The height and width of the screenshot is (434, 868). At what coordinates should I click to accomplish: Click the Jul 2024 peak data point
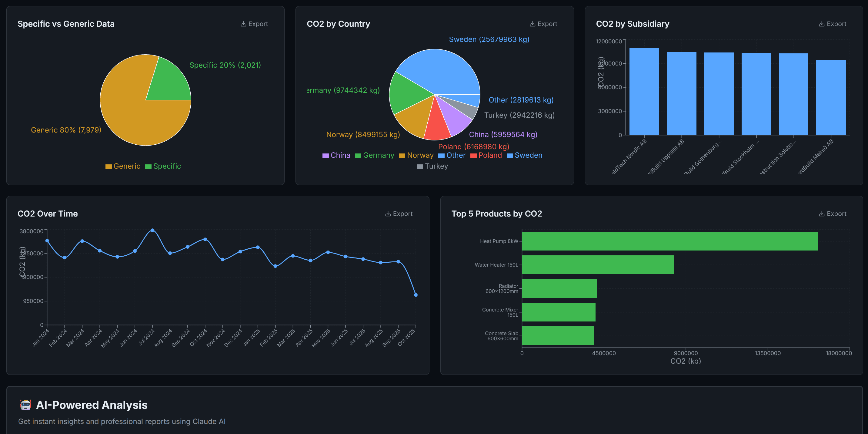click(152, 230)
